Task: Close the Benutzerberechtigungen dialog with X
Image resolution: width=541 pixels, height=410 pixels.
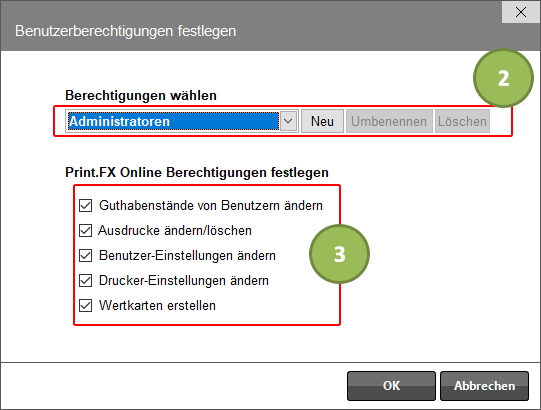Action: click(x=521, y=12)
